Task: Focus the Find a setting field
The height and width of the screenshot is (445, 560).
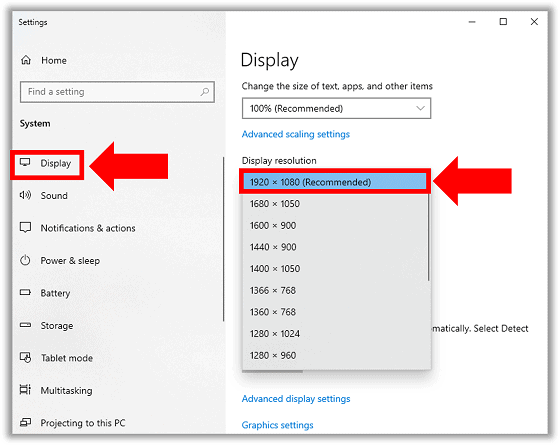Action: pos(118,92)
